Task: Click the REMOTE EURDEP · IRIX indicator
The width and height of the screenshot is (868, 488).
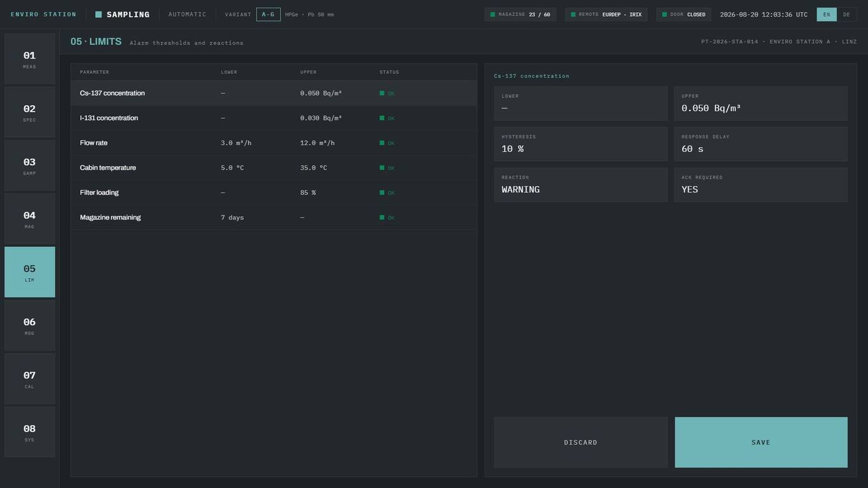Action: 606,14
